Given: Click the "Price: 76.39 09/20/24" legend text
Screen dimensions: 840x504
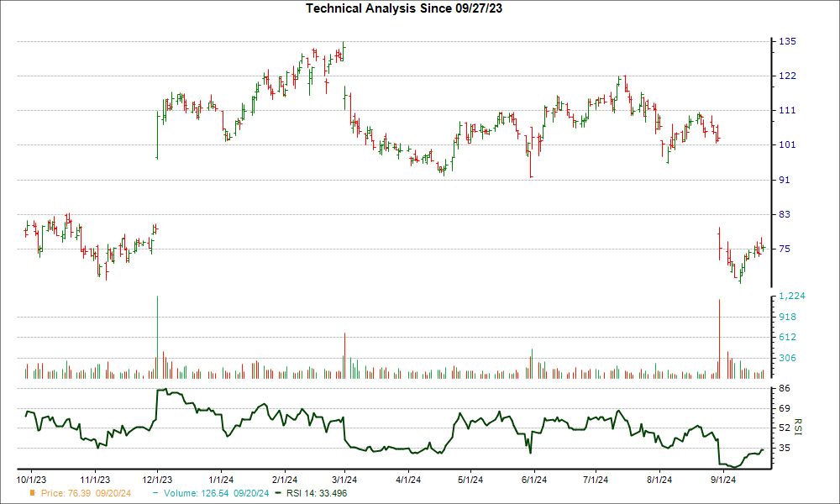Looking at the screenshot, I should tap(86, 493).
